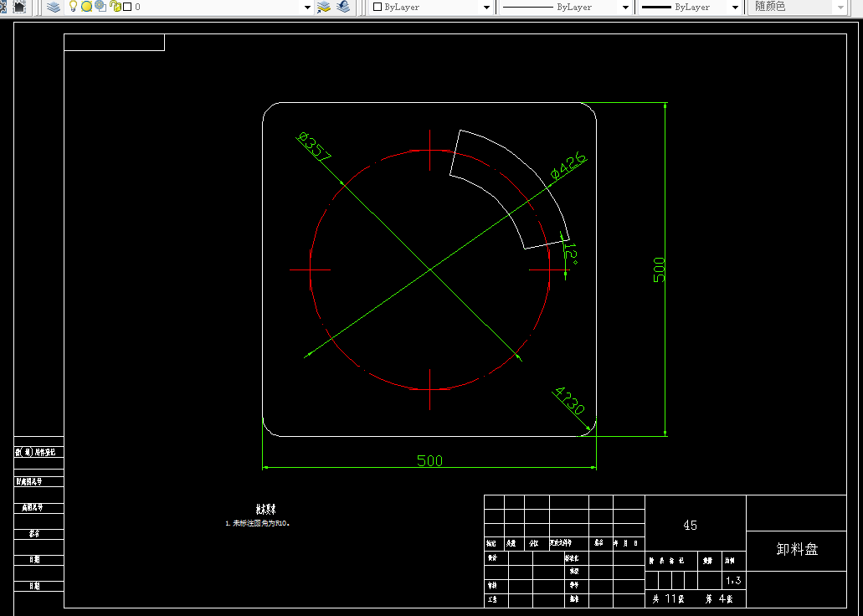Select the Ø357 diameter dimension text
The width and height of the screenshot is (863, 616).
point(314,146)
